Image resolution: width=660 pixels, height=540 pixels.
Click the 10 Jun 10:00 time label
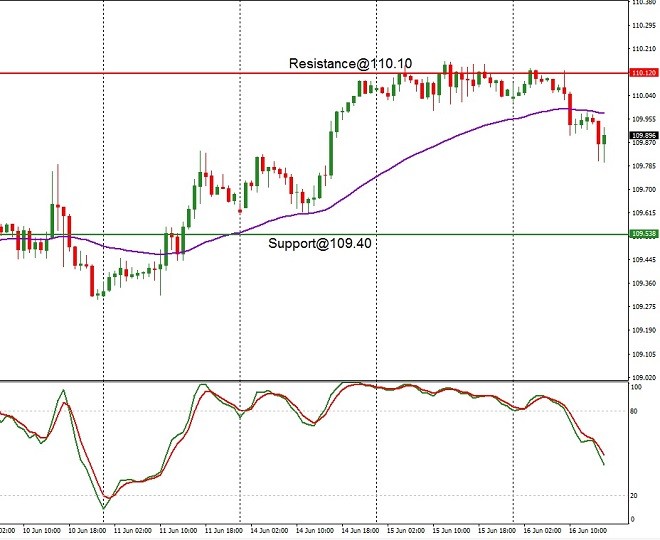41,530
